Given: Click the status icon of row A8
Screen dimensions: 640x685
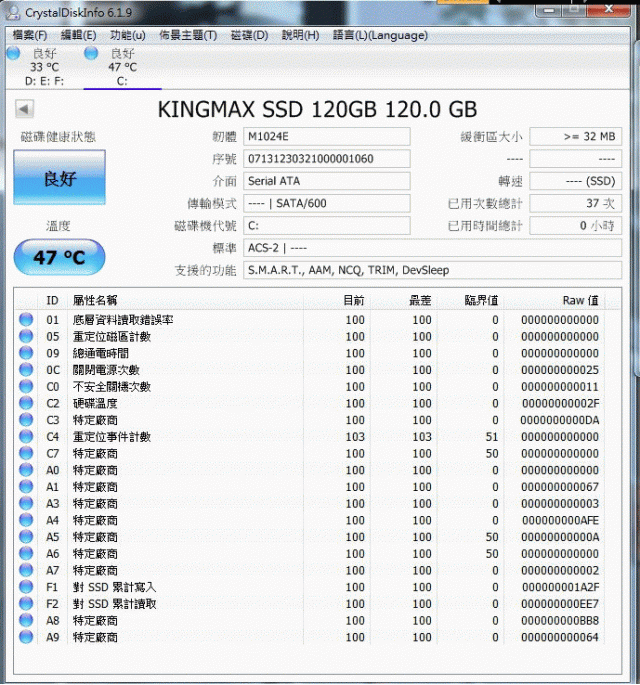Looking at the screenshot, I should (26, 620).
